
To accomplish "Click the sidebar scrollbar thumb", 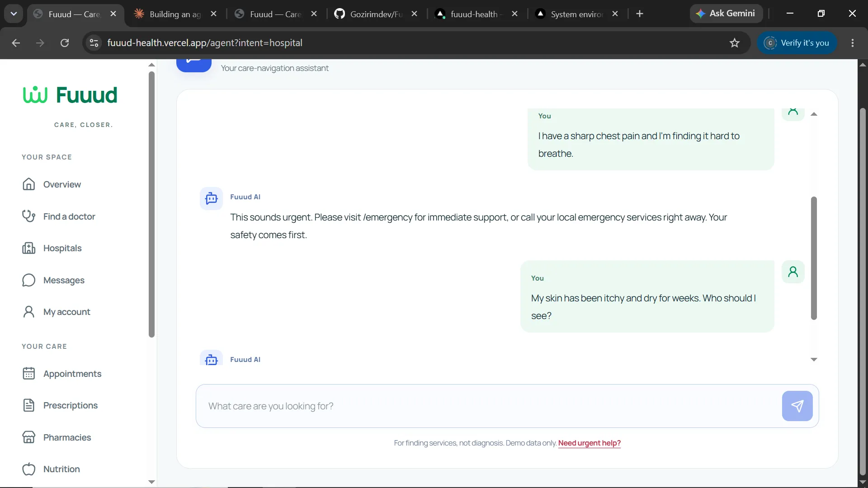I will [151, 204].
